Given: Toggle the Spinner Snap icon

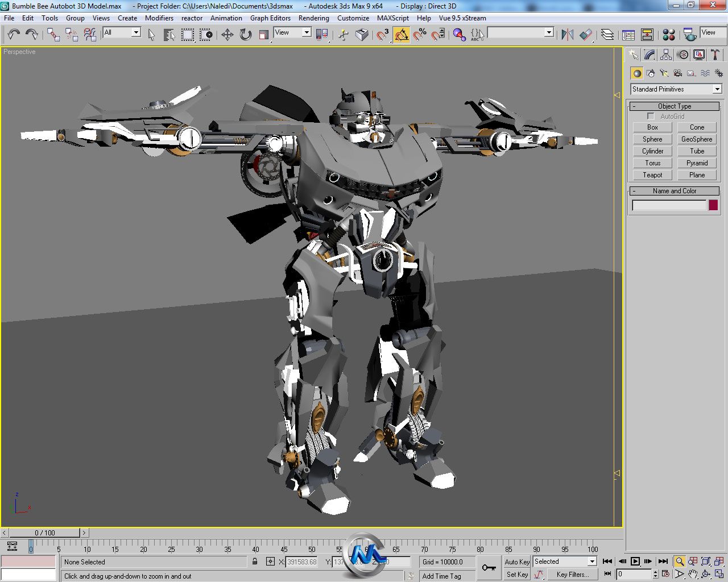Looking at the screenshot, I should pos(438,35).
